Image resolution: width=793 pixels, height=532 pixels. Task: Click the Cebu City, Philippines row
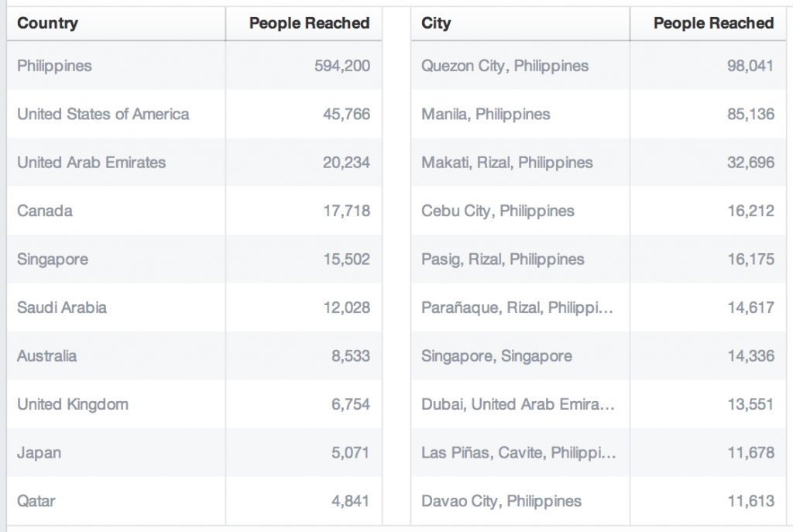point(498,211)
